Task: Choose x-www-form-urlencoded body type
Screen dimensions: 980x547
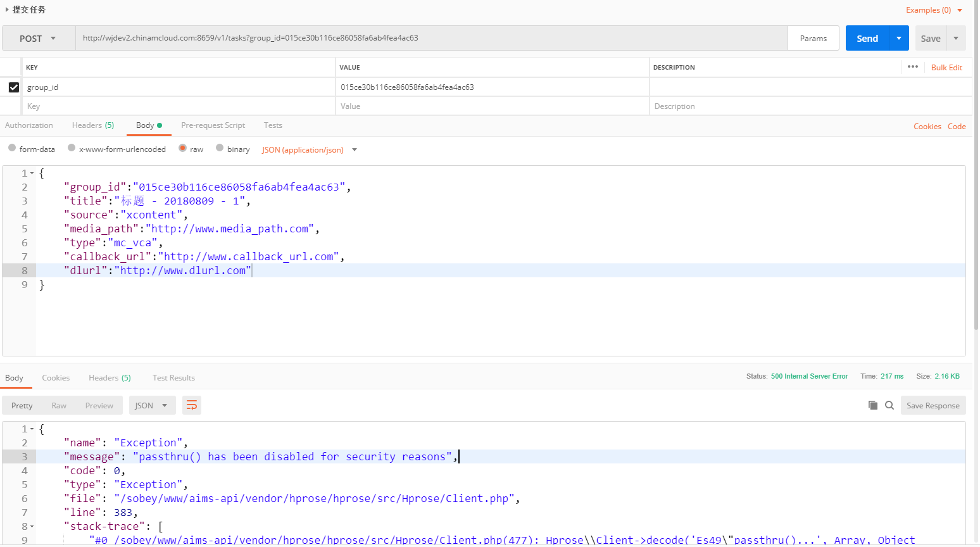Action: [x=72, y=148]
